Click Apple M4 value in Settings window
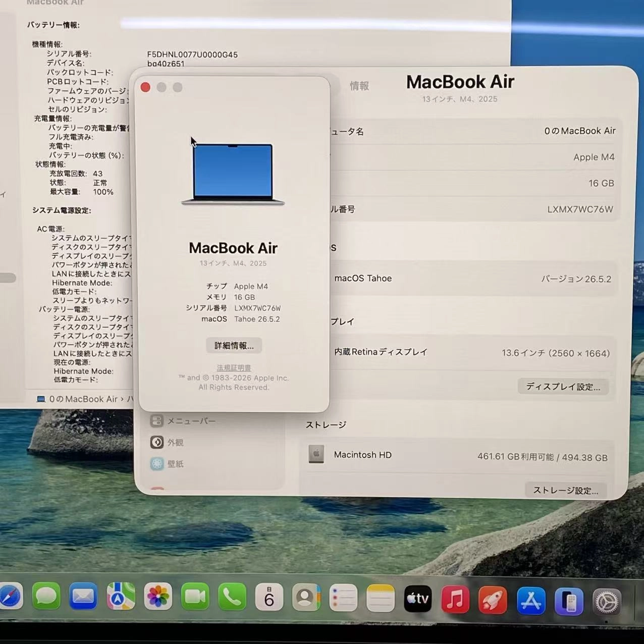This screenshot has height=644, width=644. coord(594,157)
